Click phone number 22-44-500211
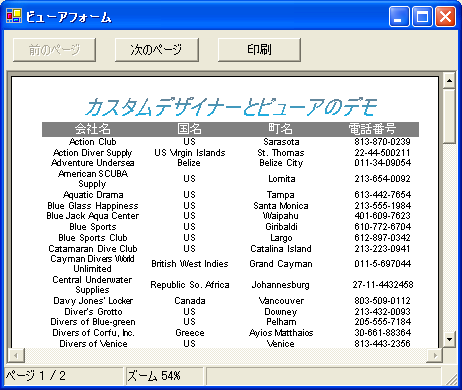This screenshot has height=390, width=462. coord(382,153)
